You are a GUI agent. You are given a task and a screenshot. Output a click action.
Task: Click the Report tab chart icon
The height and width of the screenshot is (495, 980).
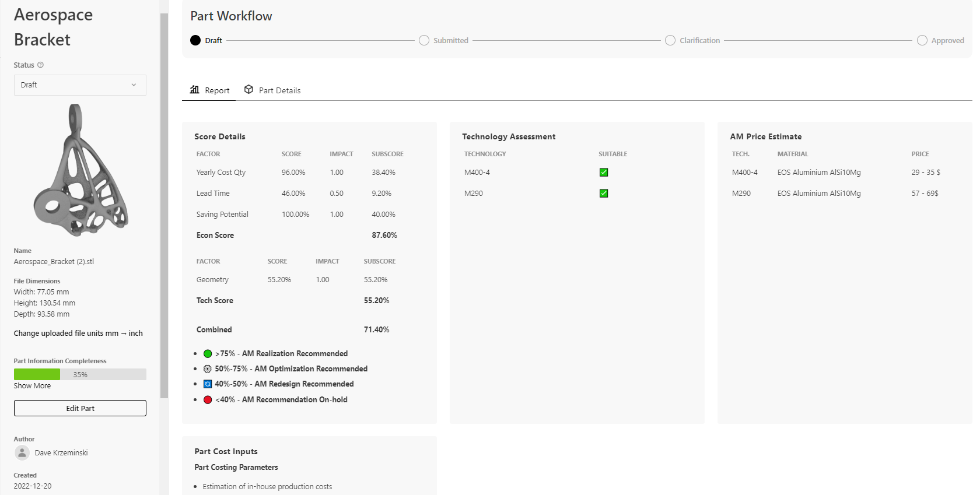pos(195,90)
